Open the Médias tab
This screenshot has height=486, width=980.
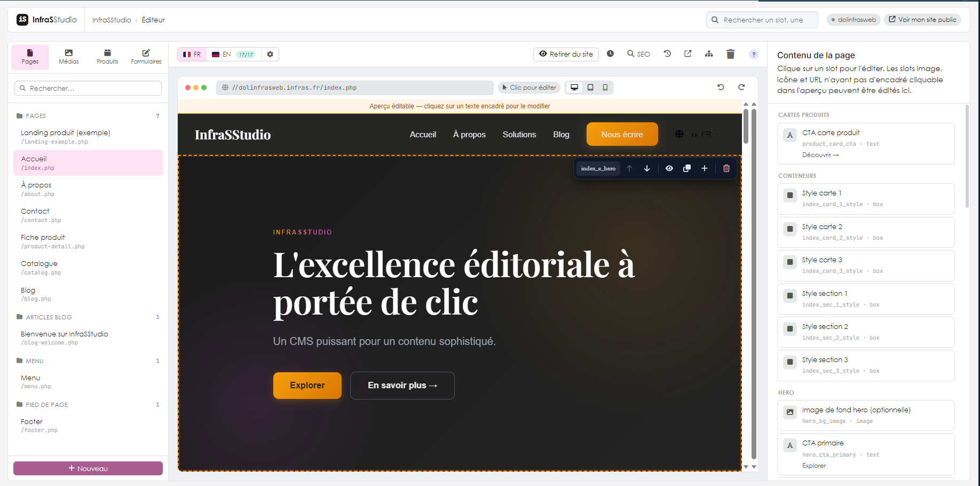coord(69,57)
